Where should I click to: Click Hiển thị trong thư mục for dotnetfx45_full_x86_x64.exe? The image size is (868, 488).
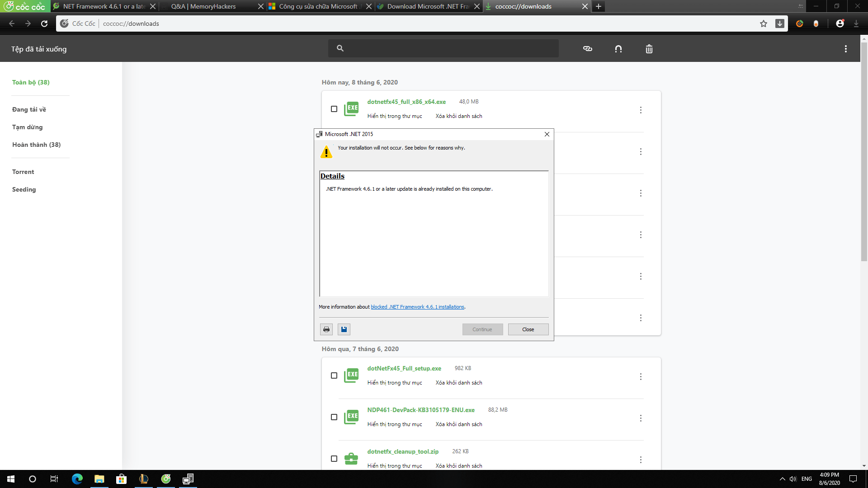pos(395,116)
